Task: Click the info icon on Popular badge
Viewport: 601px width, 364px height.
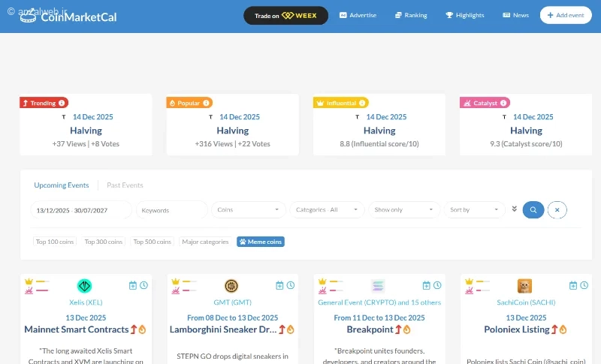Action: (x=206, y=103)
